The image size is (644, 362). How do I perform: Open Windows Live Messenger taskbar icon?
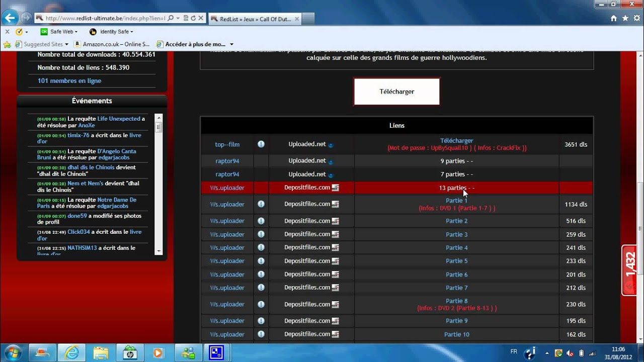(188, 352)
